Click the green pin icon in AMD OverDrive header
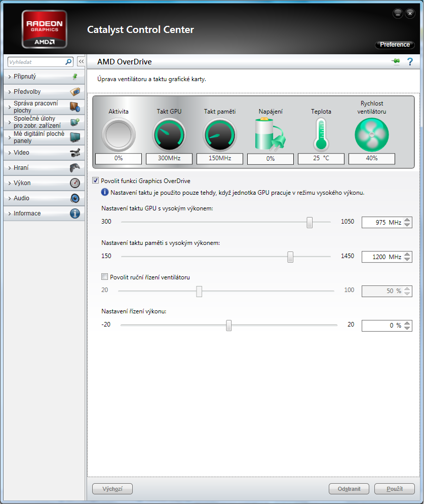 tap(396, 61)
